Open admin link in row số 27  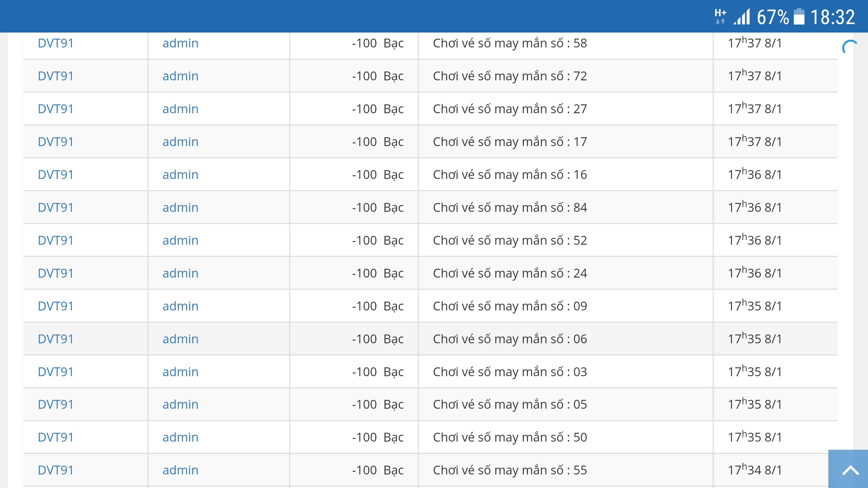[180, 109]
